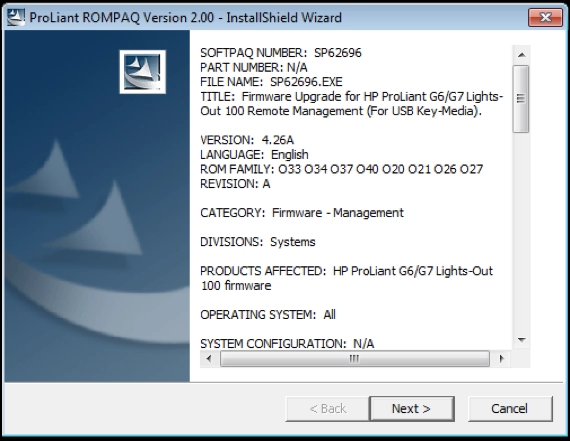
Task: Click the vertical scrollbar thumb
Action: pyautogui.click(x=522, y=99)
